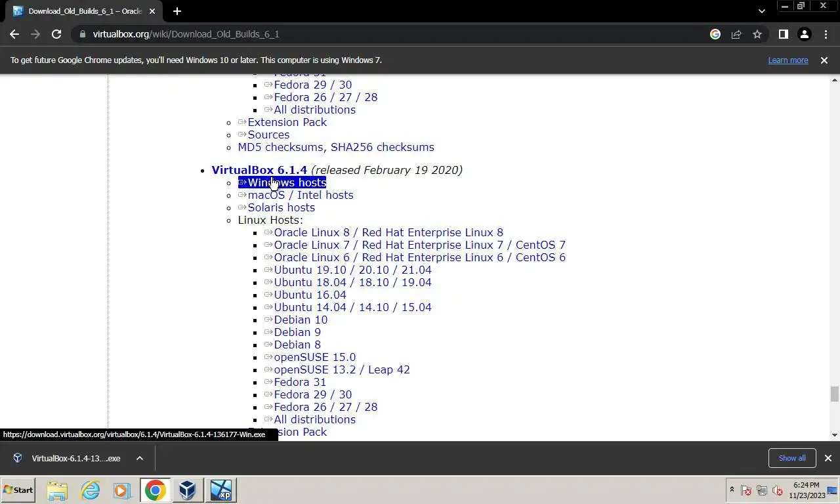Open tab search dropdown arrow
The height and width of the screenshot is (504, 840).
(761, 11)
